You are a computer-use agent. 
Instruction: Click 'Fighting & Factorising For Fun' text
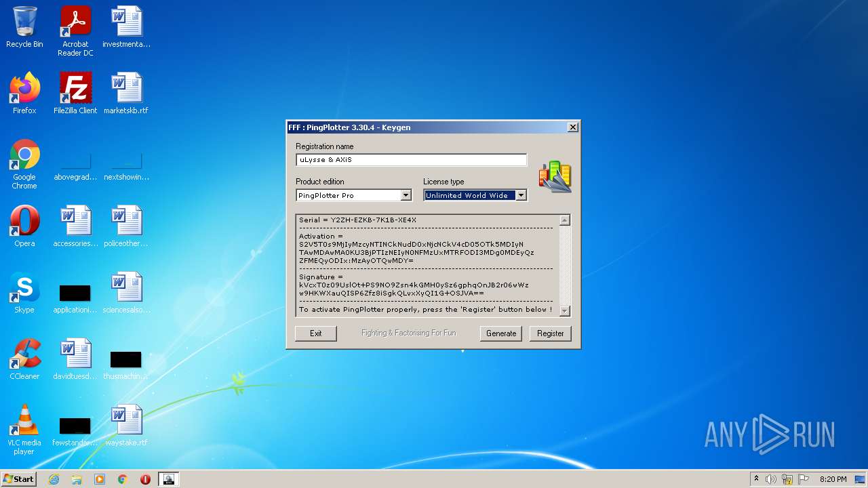409,333
